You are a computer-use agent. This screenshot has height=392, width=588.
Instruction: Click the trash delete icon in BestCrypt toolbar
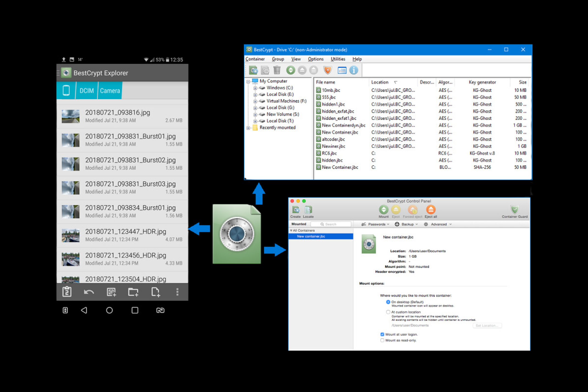coord(277,70)
